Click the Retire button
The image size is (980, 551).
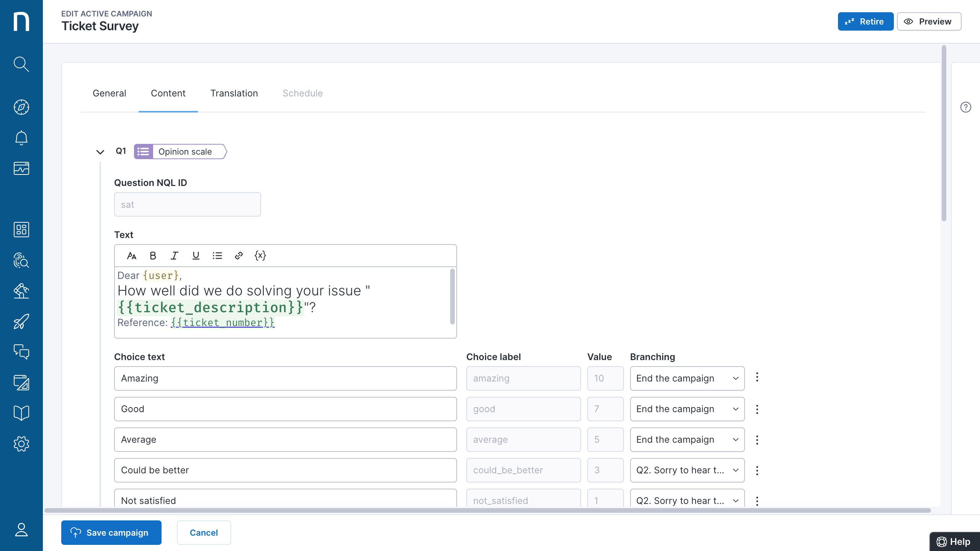pyautogui.click(x=865, y=21)
